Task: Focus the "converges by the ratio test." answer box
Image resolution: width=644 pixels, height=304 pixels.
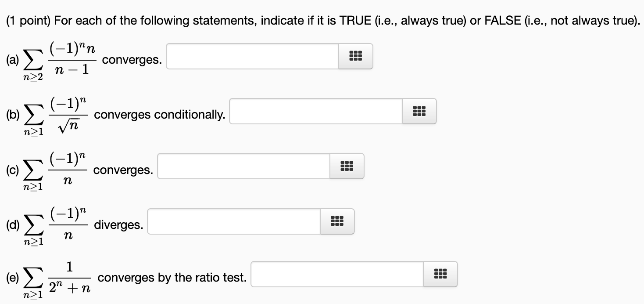Action: coord(337,275)
